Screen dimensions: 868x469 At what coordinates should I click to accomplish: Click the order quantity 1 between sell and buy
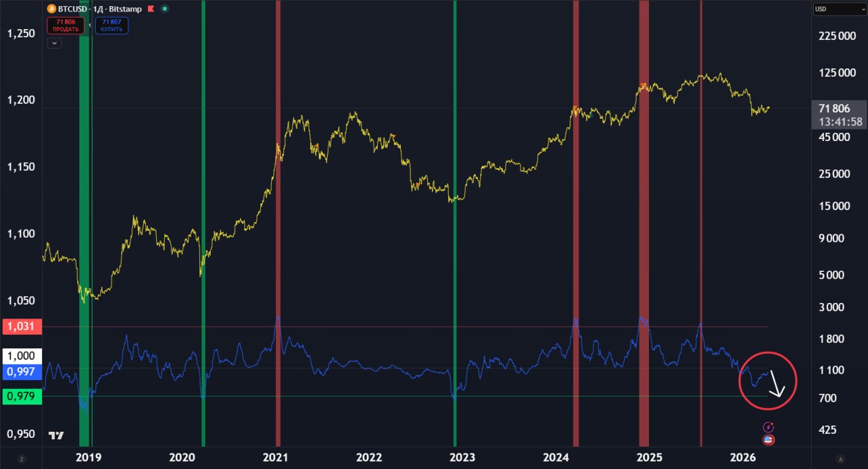90,26
